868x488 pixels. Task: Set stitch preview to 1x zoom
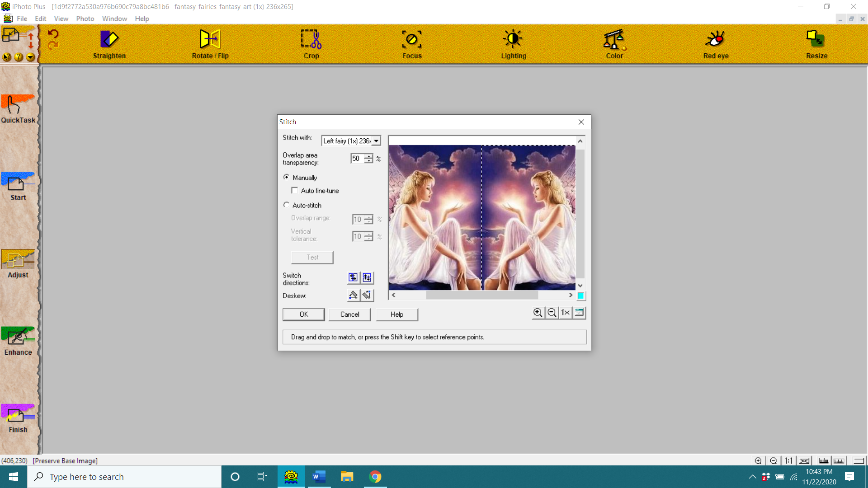(x=565, y=313)
